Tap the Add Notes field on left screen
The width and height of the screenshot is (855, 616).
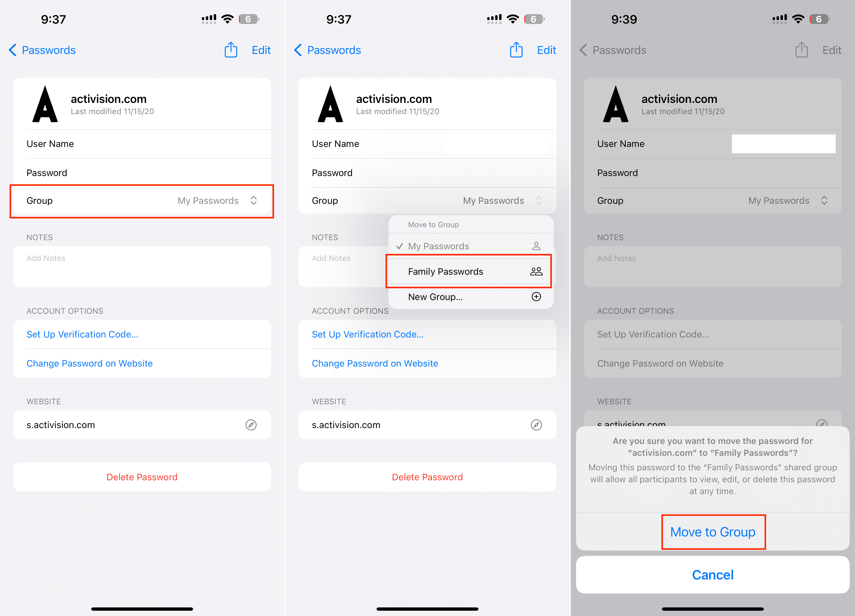[x=142, y=267]
